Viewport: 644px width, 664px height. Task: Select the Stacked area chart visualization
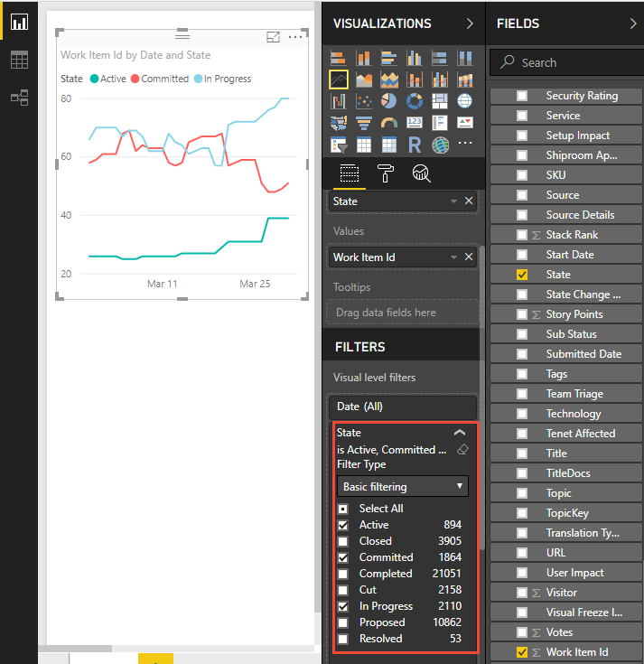389,79
